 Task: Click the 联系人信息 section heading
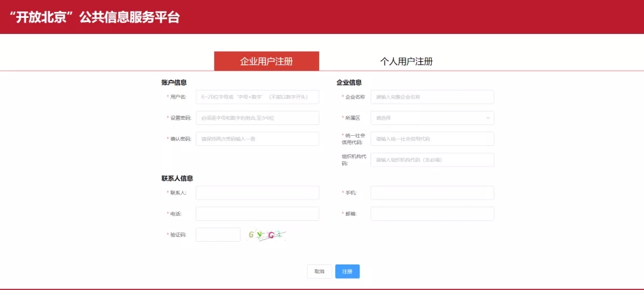pos(178,179)
